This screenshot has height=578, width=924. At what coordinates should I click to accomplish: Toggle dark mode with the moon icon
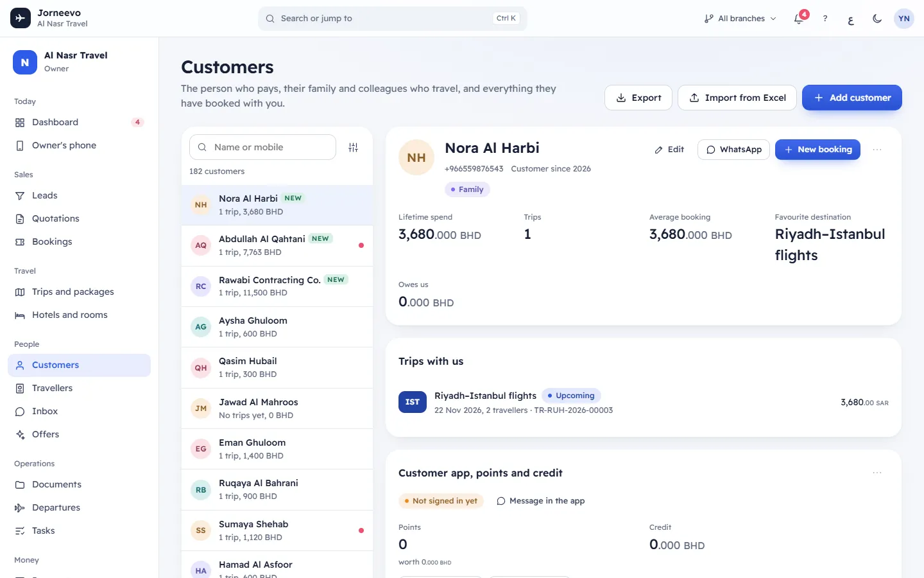point(877,19)
